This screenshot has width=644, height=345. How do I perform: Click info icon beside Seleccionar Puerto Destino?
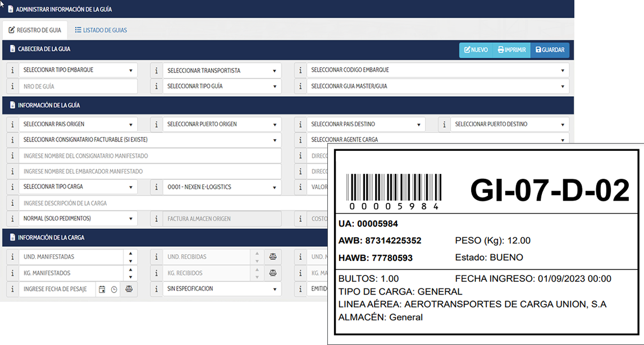tap(444, 125)
